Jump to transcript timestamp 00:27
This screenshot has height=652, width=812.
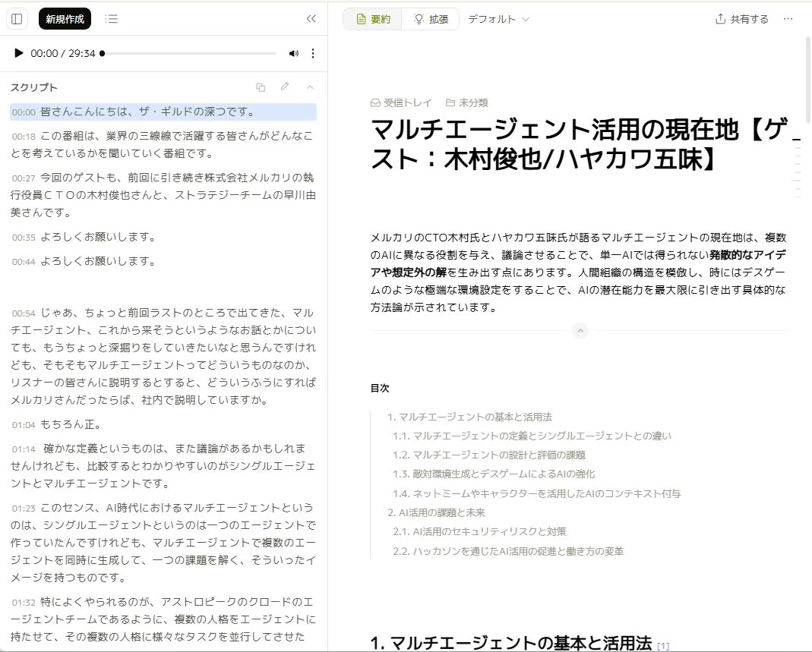24,178
